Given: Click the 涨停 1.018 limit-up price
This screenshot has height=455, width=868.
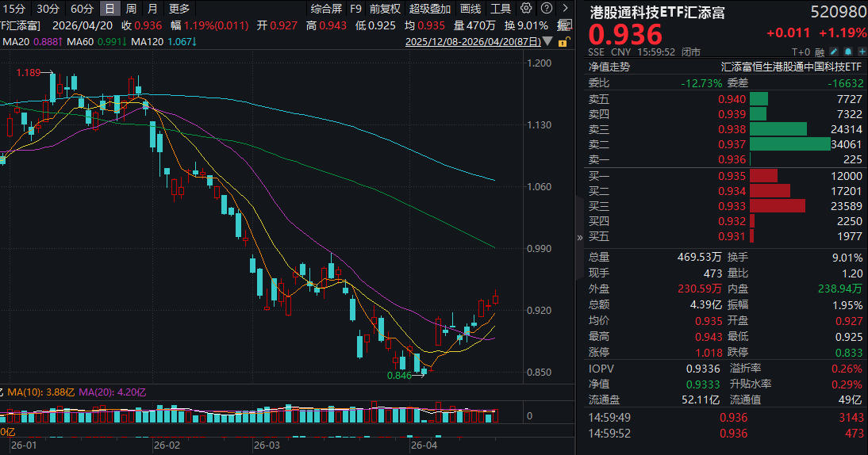Looking at the screenshot, I should [x=709, y=353].
